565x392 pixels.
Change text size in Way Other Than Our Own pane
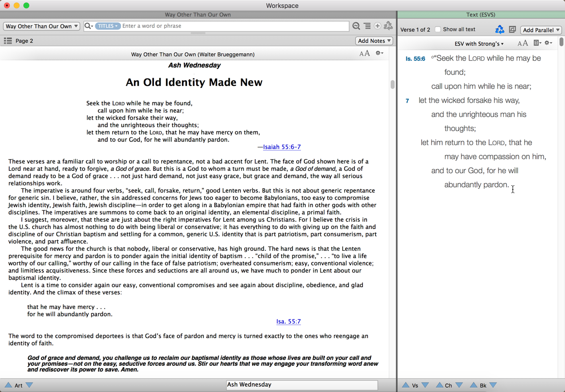pos(365,53)
